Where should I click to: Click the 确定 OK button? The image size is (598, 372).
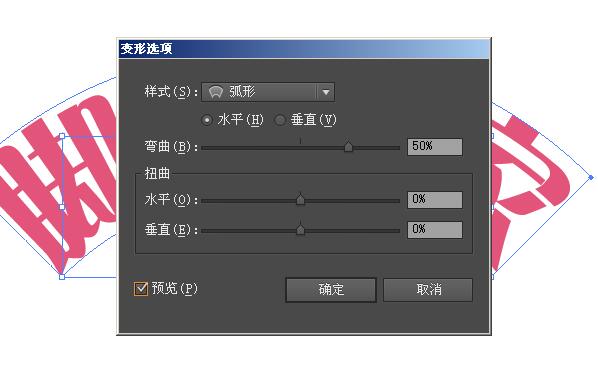331,290
